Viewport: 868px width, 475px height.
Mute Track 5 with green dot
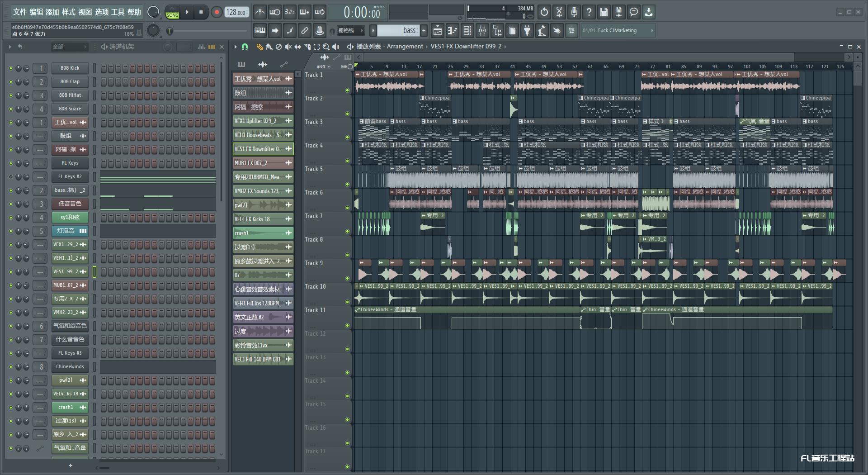[347, 185]
